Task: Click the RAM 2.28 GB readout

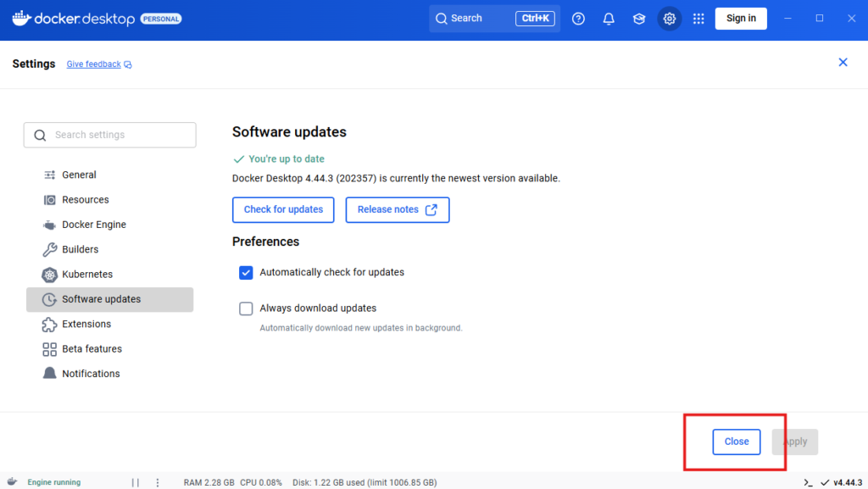Action: [x=209, y=482]
